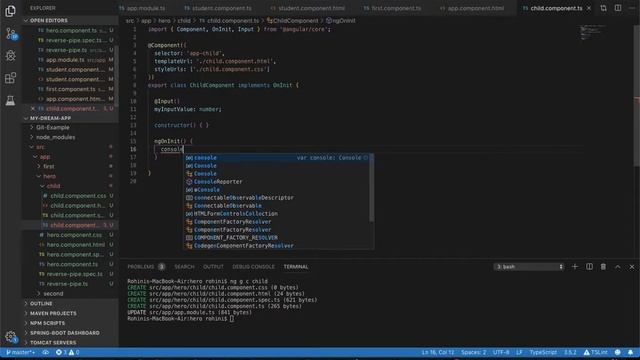The width and height of the screenshot is (640, 360).
Task: Close child.component.ts in Open Editors list
Action: point(33,109)
